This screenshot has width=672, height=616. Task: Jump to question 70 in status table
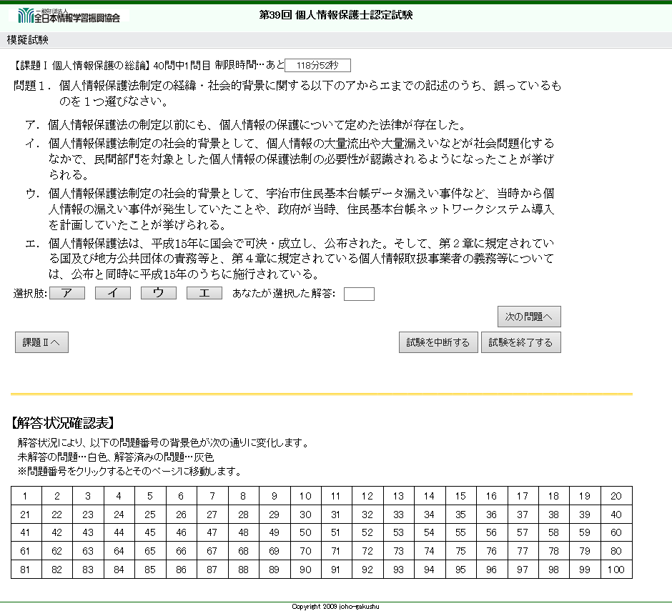tap(305, 551)
